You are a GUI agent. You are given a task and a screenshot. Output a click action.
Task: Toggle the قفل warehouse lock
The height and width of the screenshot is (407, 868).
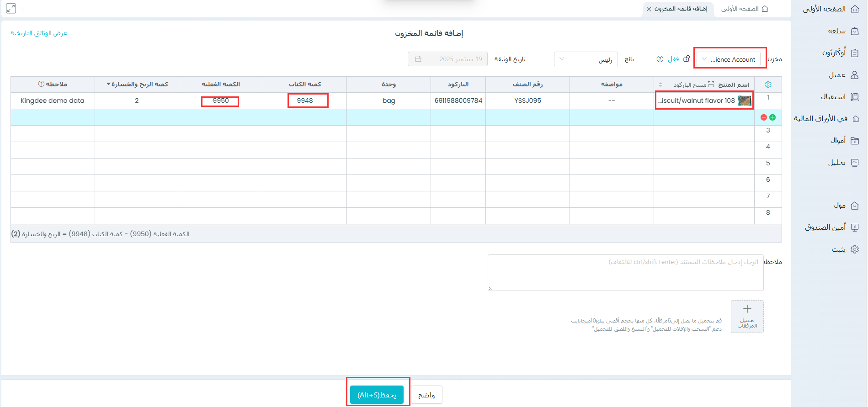click(686, 59)
